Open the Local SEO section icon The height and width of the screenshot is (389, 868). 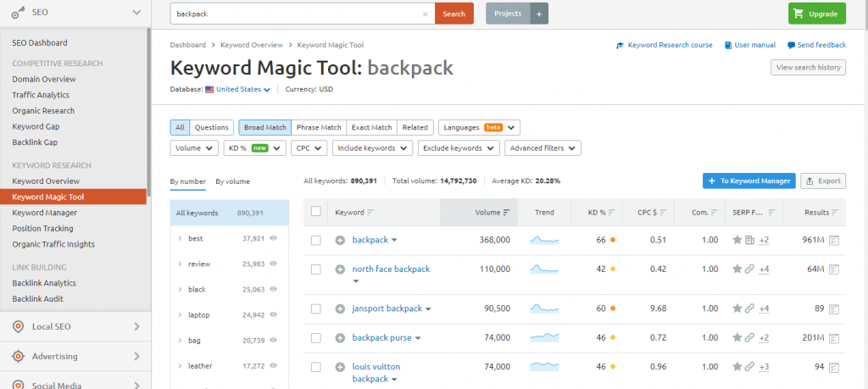point(19,326)
